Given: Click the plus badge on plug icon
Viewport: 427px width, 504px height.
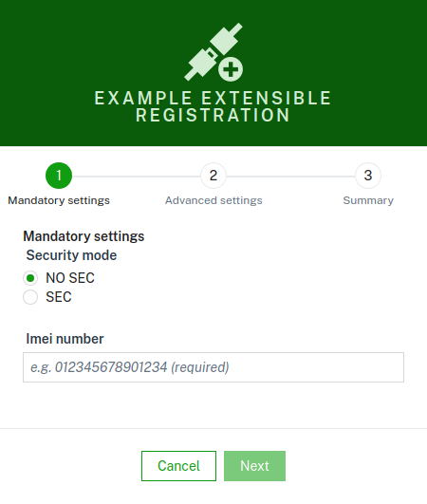Looking at the screenshot, I should click(231, 69).
